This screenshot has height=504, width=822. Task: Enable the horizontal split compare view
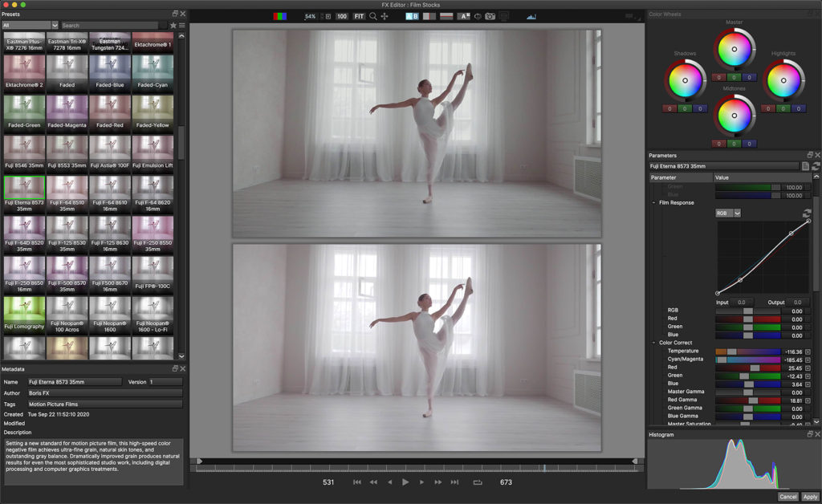click(446, 16)
